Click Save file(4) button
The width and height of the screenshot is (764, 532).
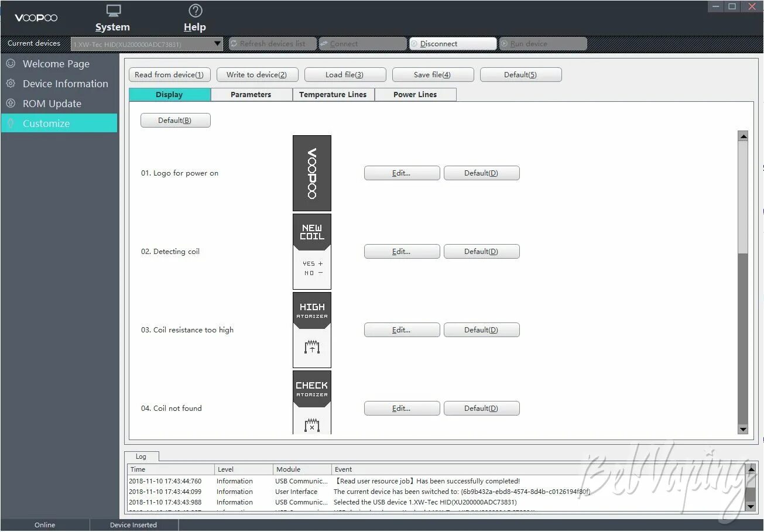433,75
